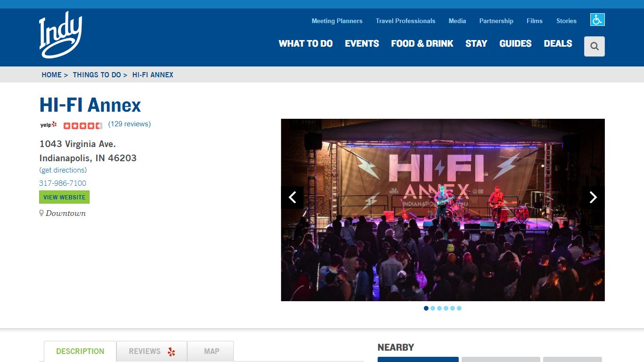
Task: Open the Deals menu
Action: click(558, 43)
